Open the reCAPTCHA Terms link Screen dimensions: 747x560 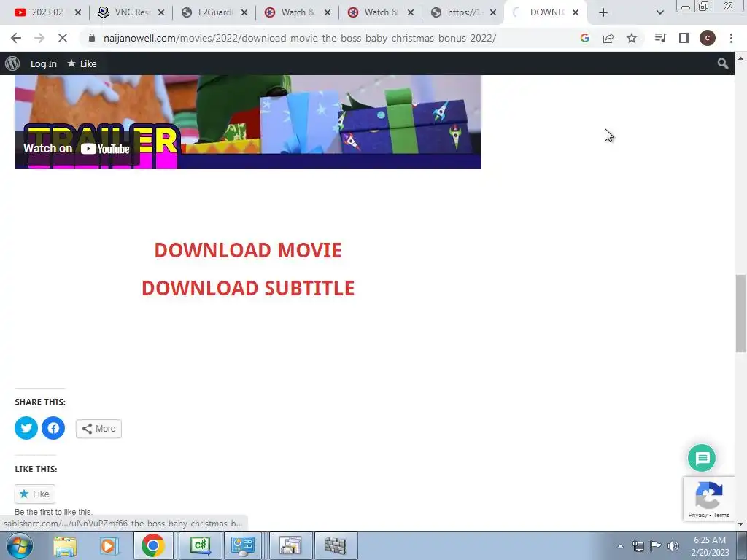(721, 515)
